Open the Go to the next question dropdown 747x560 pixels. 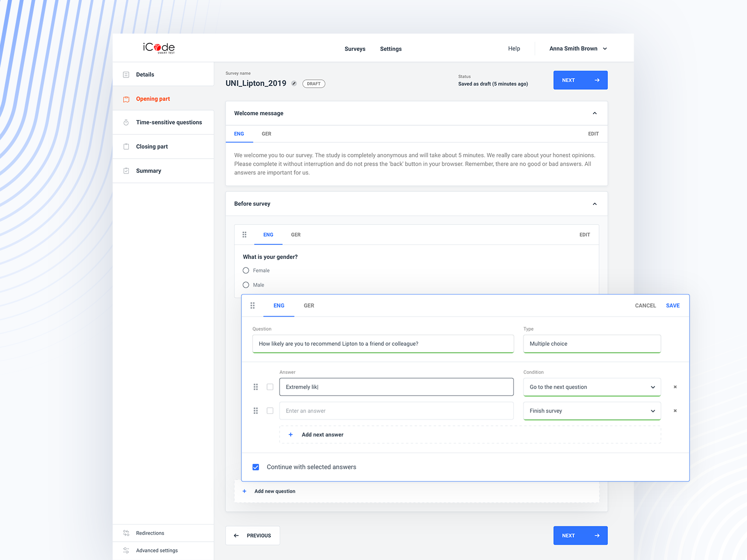592,387
